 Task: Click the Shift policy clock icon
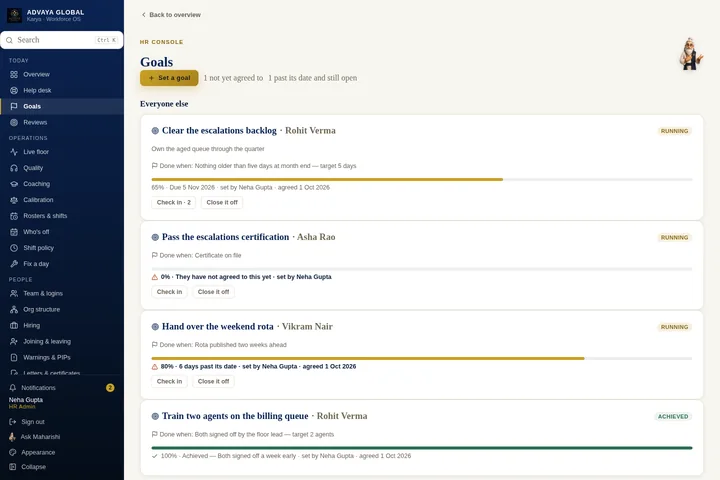(x=14, y=248)
